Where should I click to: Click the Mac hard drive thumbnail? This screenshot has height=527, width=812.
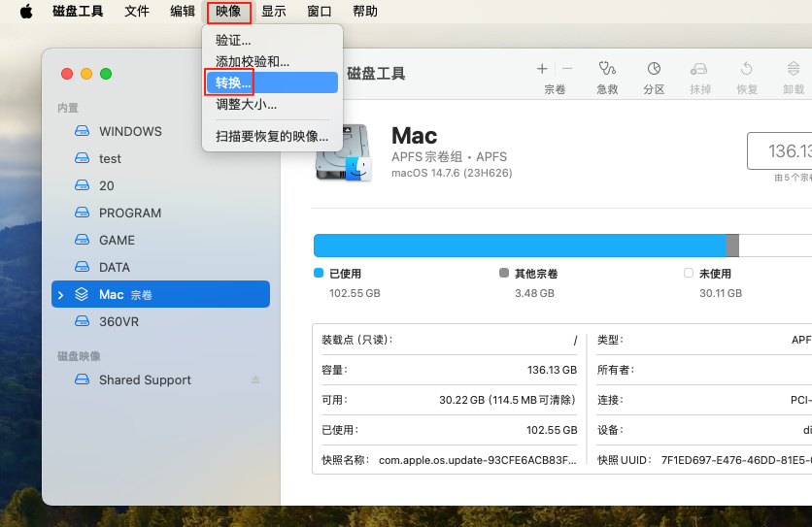pos(343,151)
